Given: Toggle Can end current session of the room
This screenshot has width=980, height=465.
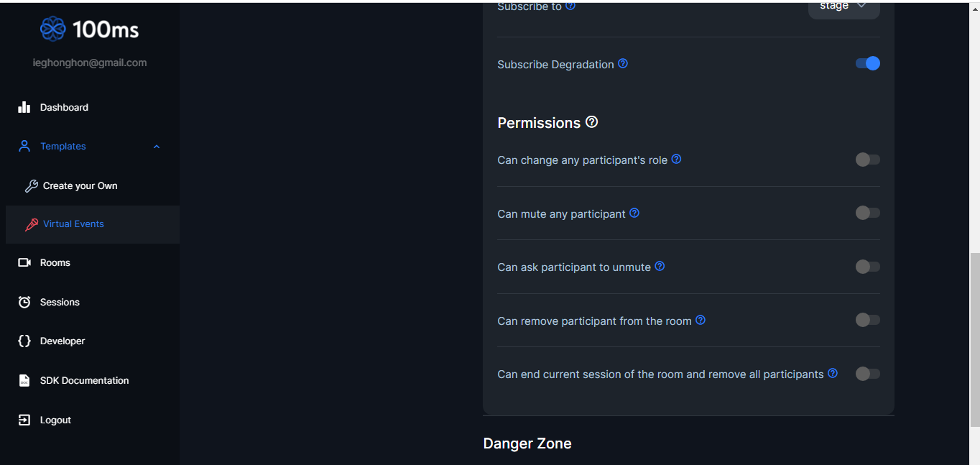Looking at the screenshot, I should 867,374.
